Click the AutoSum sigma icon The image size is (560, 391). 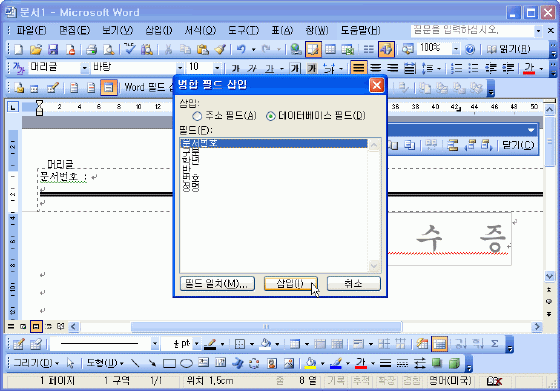495,344
